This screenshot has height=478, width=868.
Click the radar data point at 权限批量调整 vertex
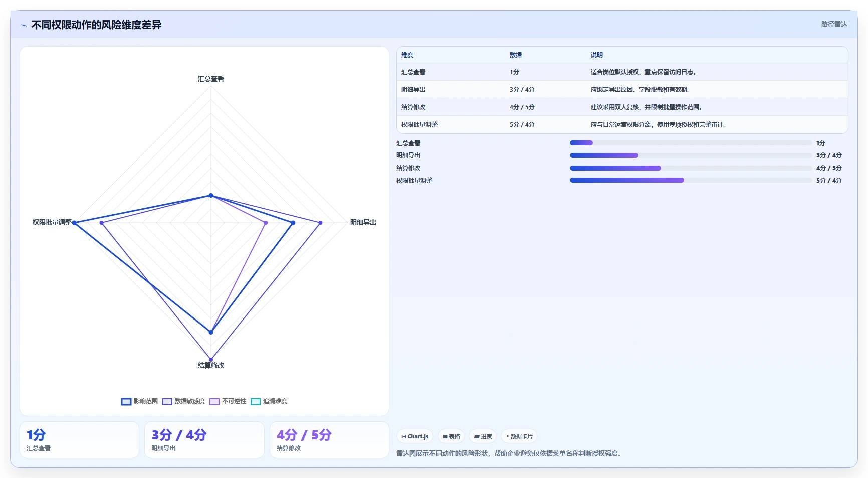click(74, 223)
